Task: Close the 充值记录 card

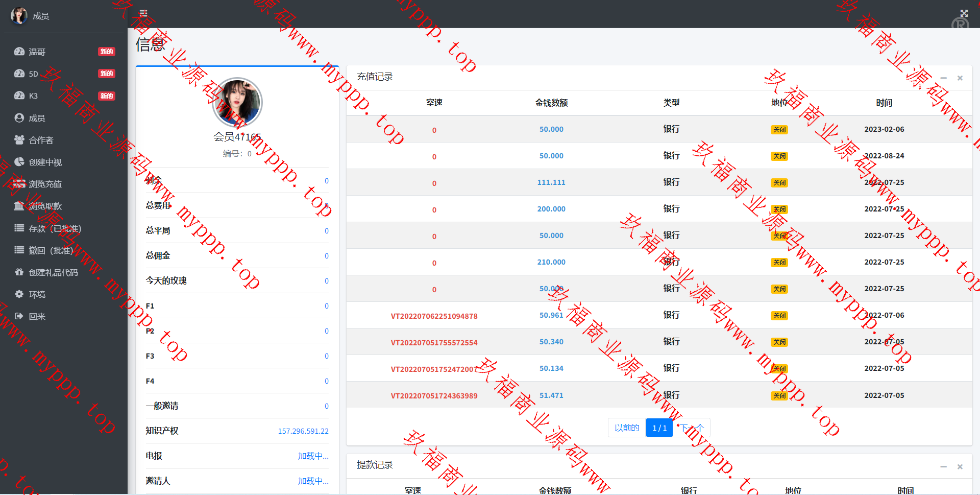Action: pyautogui.click(x=960, y=78)
